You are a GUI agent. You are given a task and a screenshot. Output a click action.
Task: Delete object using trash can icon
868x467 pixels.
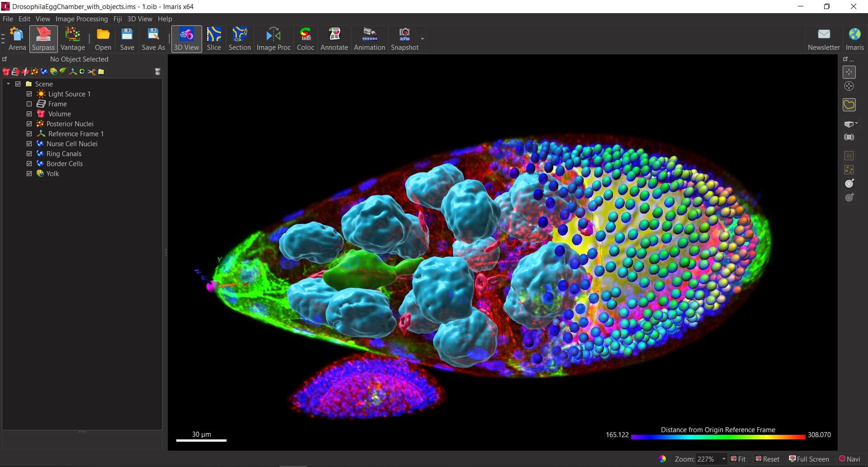point(158,71)
